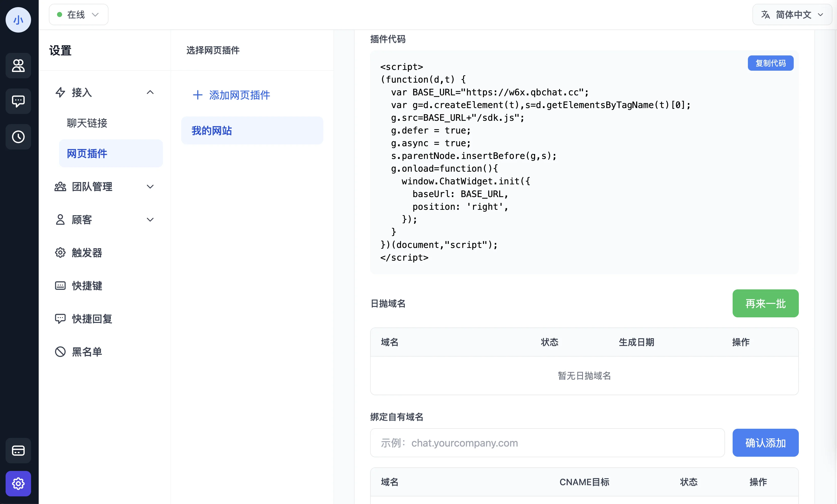837x504 pixels.
Task: Open the conversations chat bubble icon in sidebar
Action: click(18, 101)
